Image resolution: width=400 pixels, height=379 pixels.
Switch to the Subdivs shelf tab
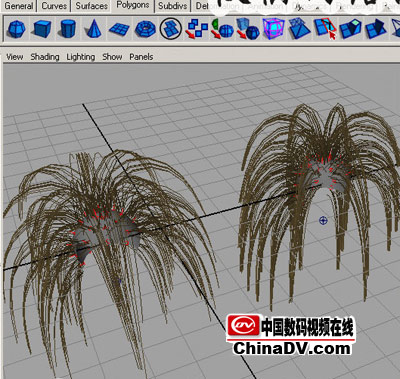click(173, 6)
